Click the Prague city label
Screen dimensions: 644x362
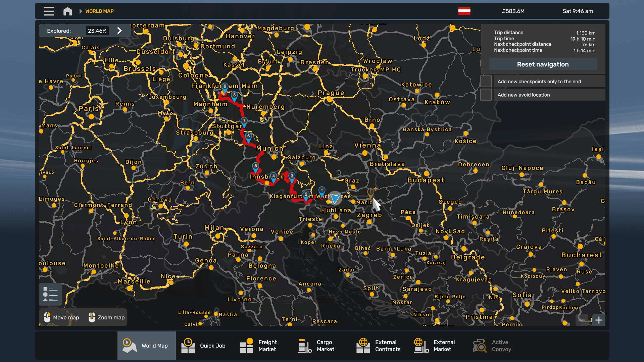[331, 93]
